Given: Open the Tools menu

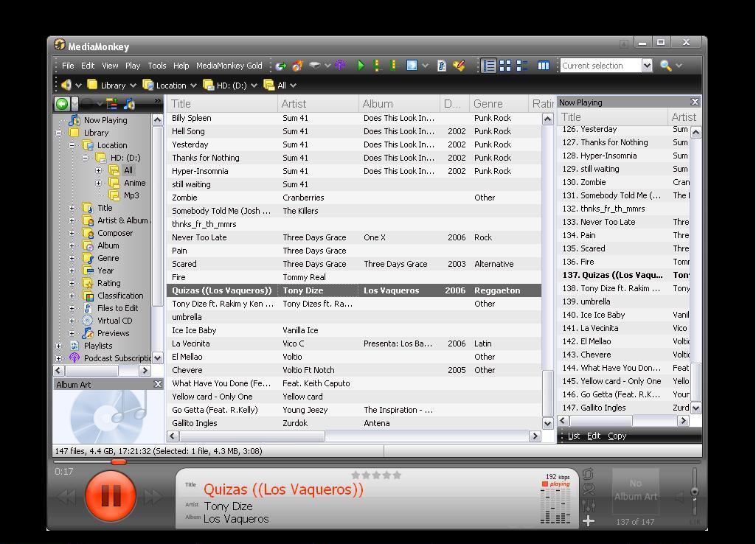Looking at the screenshot, I should click(156, 66).
